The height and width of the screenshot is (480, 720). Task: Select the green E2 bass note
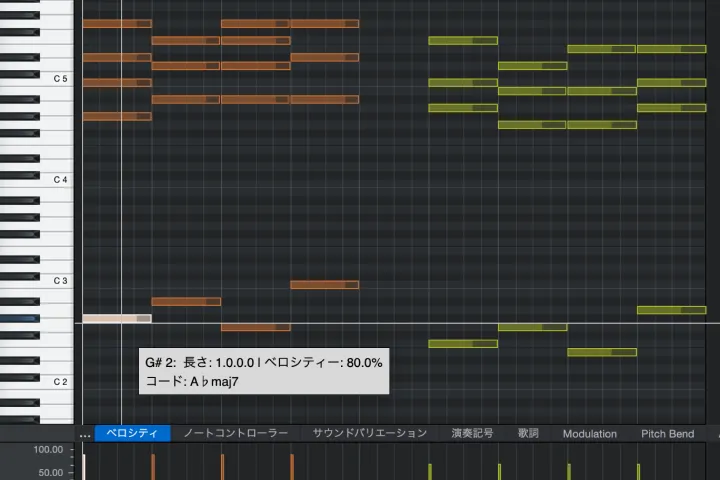[602, 352]
